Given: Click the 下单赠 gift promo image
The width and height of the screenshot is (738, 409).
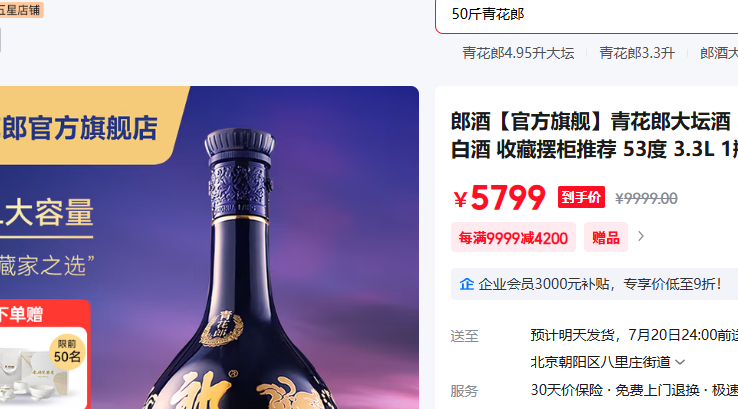Looking at the screenshot, I should [45, 355].
